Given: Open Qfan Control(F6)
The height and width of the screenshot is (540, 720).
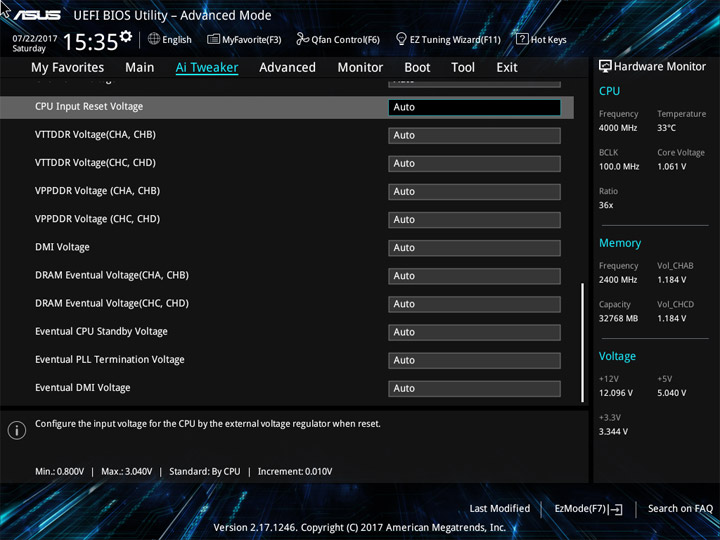Looking at the screenshot, I should (x=345, y=40).
